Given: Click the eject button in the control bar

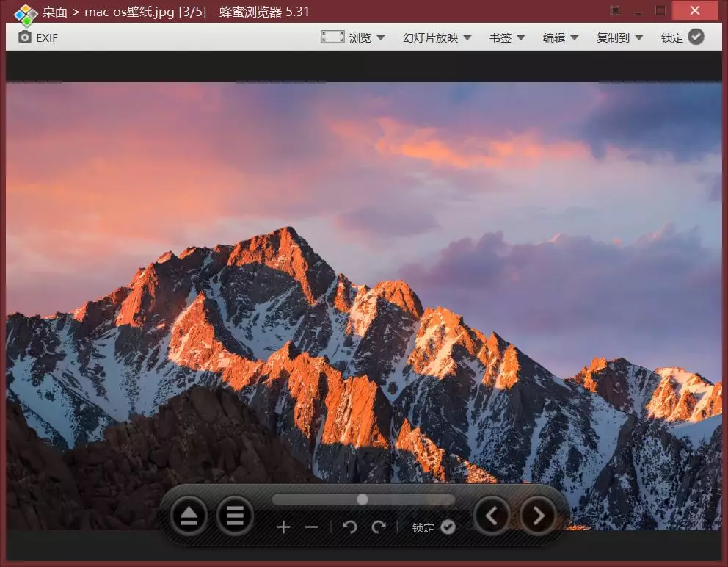Looking at the screenshot, I should [189, 516].
